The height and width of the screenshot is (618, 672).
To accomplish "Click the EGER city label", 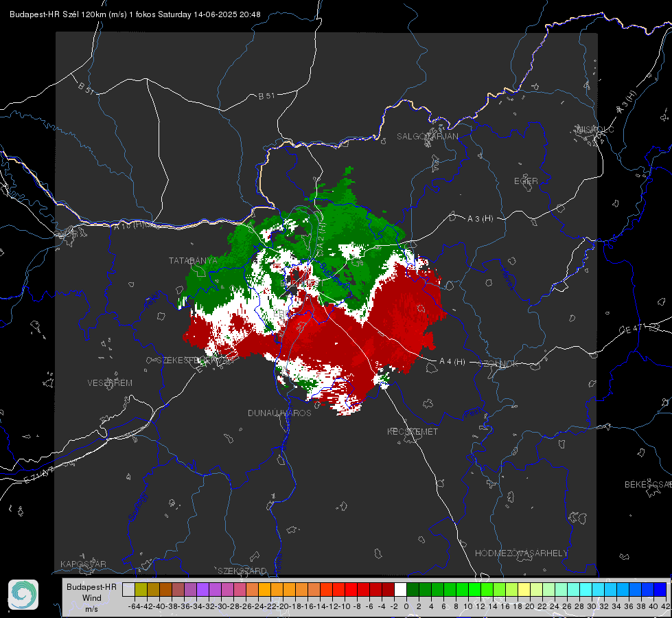I will click(x=526, y=181).
